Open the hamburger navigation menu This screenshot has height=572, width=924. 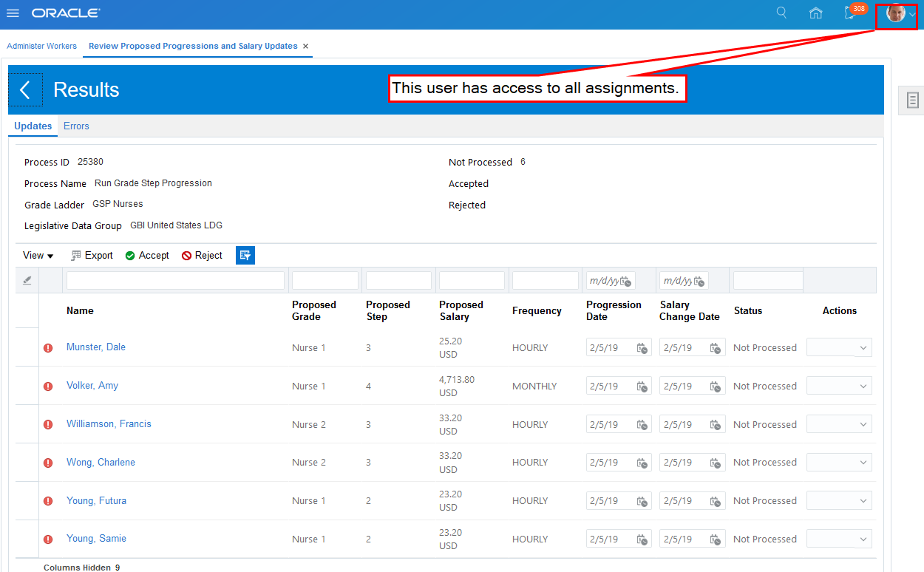click(x=13, y=13)
